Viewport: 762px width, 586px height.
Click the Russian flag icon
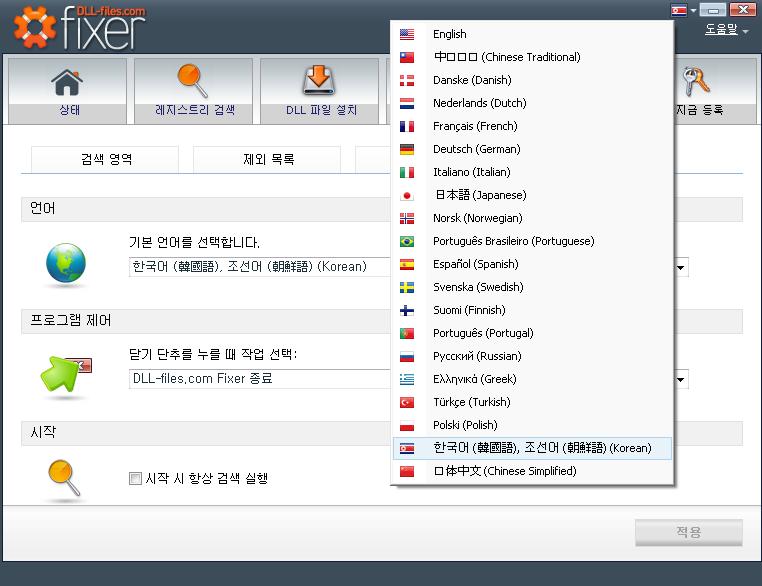tap(407, 356)
